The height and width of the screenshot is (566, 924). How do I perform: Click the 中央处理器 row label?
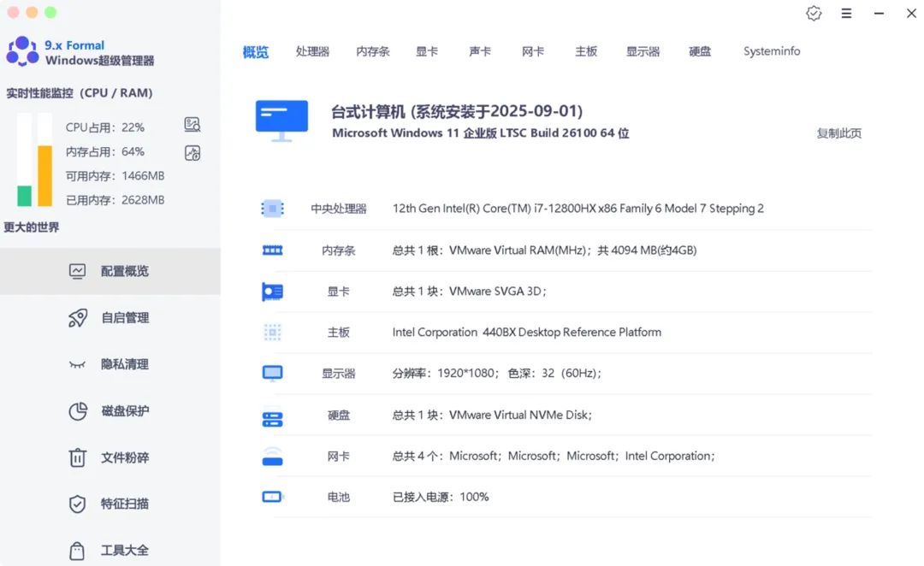click(x=339, y=209)
